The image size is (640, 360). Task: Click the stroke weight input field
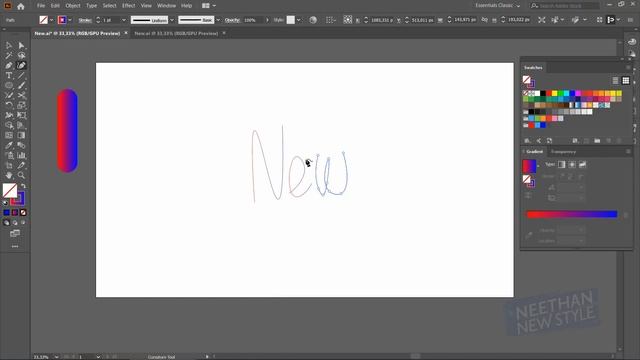[x=110, y=20]
